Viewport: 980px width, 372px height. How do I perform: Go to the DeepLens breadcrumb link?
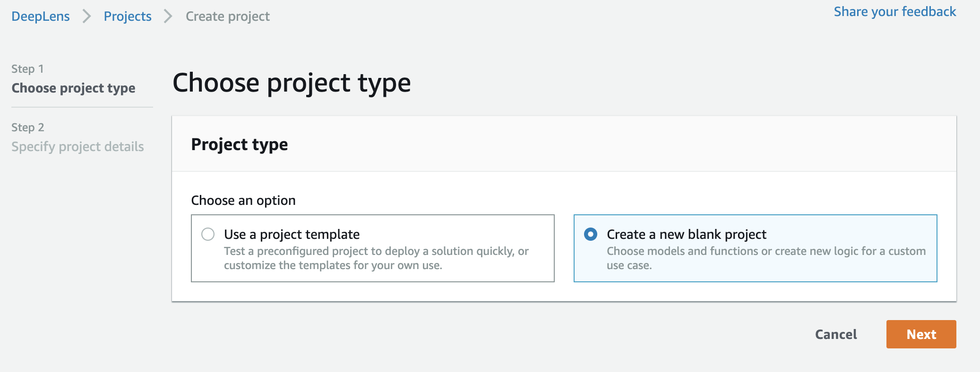click(x=41, y=17)
